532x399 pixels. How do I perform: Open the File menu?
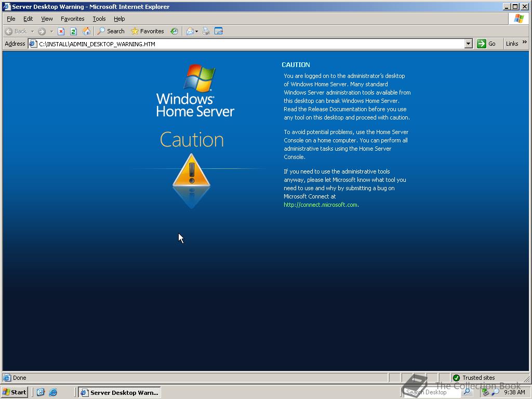[11, 19]
